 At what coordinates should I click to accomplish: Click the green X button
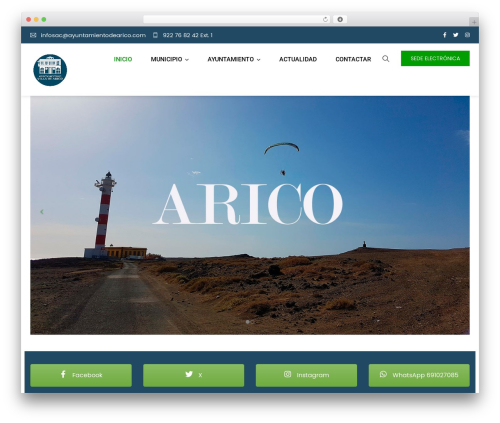pyautogui.click(x=194, y=375)
